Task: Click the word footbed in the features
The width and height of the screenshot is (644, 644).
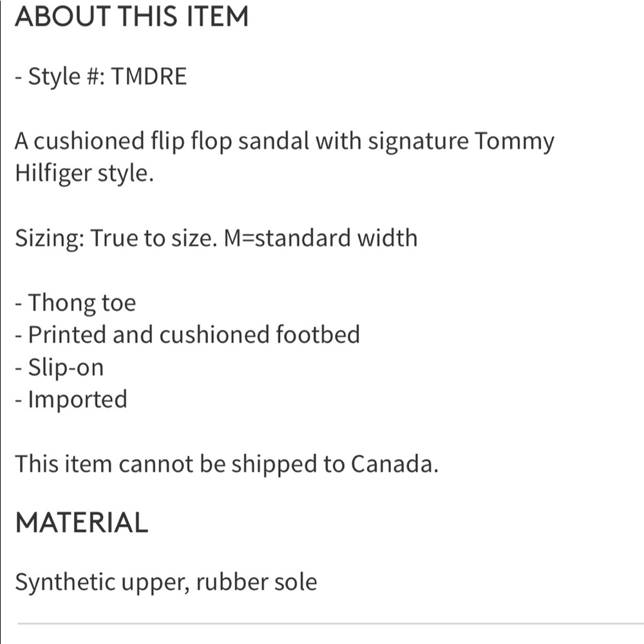Action: pos(318,334)
